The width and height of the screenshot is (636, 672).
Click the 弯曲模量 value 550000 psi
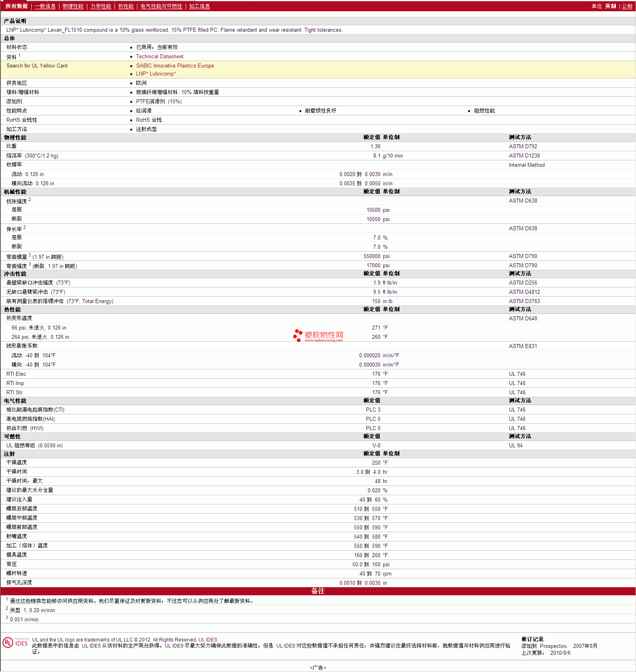(376, 256)
